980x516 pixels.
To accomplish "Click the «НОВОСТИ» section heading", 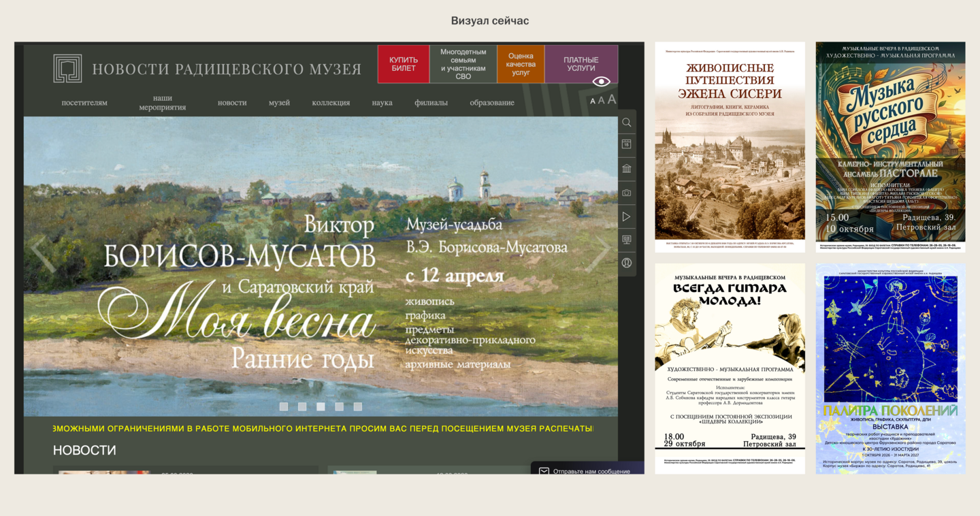I will pyautogui.click(x=84, y=450).
